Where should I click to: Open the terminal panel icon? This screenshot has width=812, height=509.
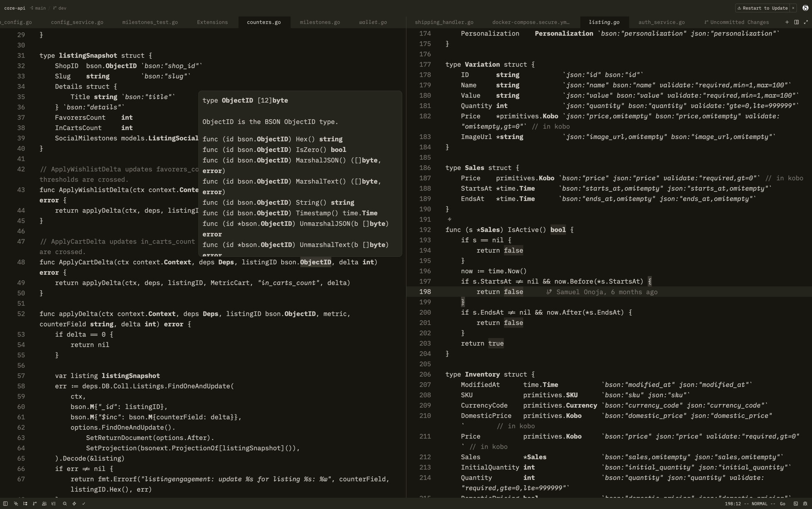(x=795, y=504)
